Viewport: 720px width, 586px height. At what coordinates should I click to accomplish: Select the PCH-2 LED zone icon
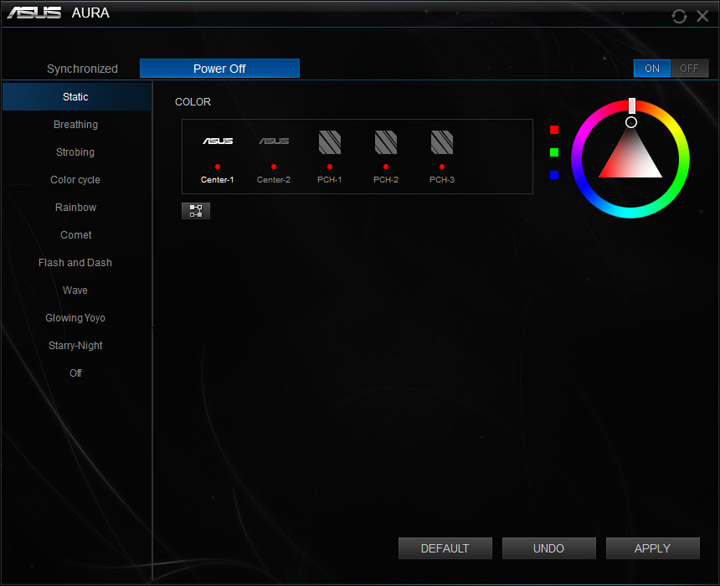[x=386, y=142]
